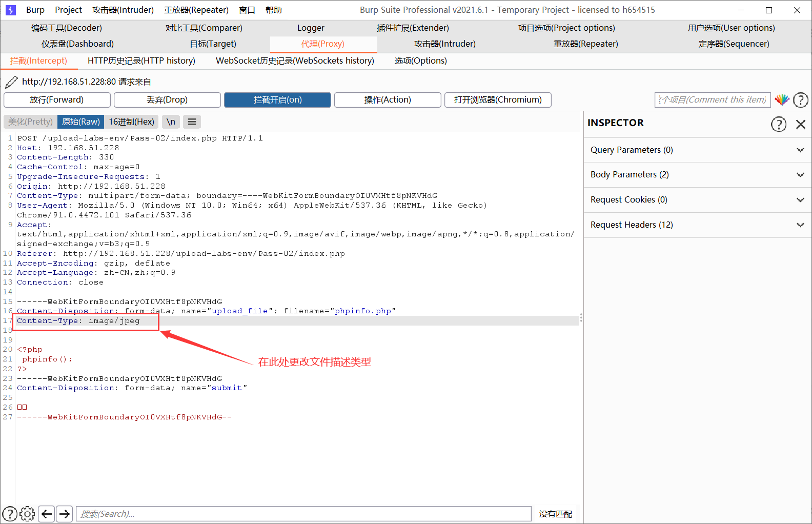Click the Cache-Control: max-age=0 header
Viewport: 812px width, 524px height.
click(x=78, y=167)
